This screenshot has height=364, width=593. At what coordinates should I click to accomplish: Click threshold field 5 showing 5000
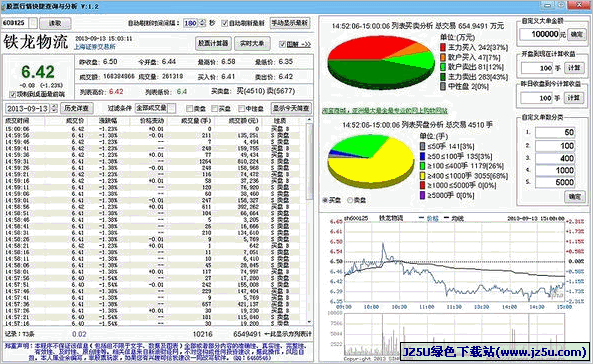(555, 182)
